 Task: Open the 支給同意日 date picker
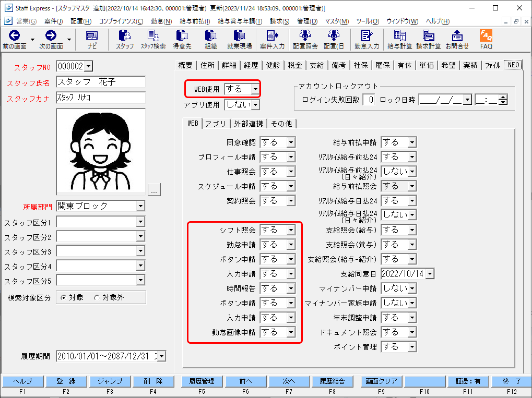coord(430,274)
